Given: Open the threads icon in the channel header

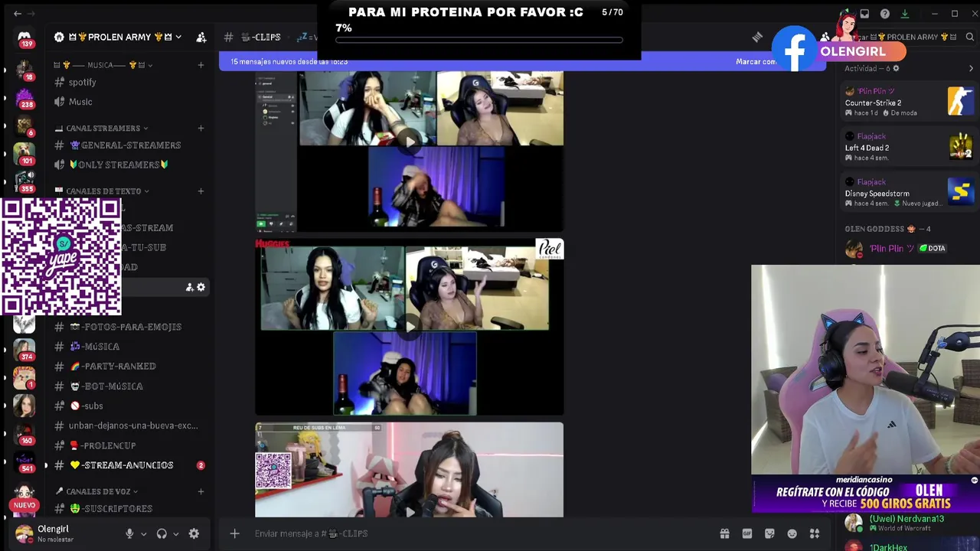Looking at the screenshot, I should tap(757, 37).
